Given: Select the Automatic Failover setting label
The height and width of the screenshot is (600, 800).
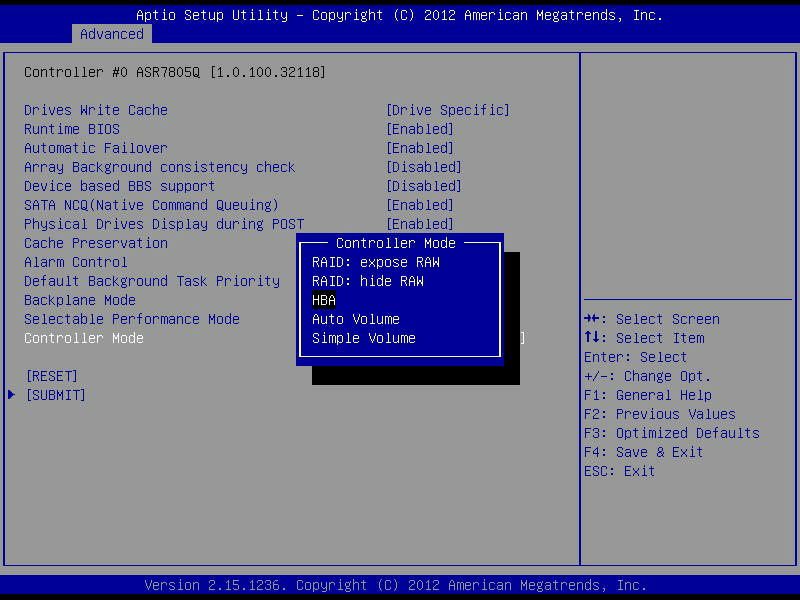Looking at the screenshot, I should 96,148.
